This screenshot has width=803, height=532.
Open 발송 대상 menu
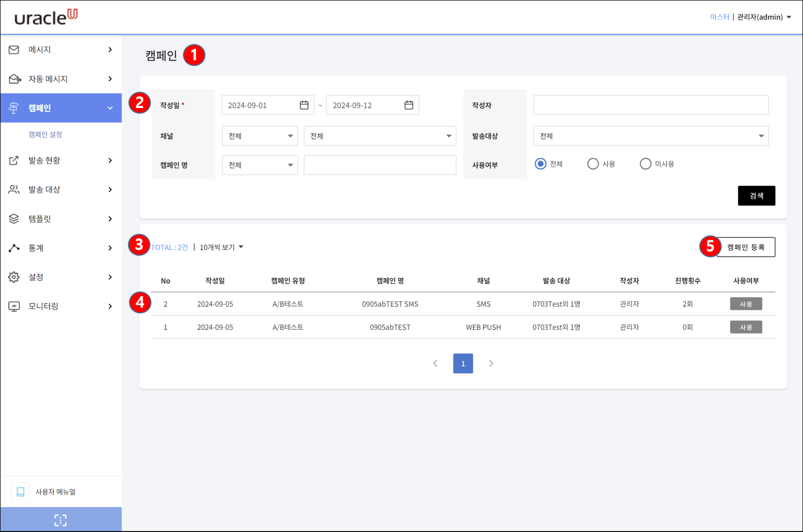coord(61,190)
